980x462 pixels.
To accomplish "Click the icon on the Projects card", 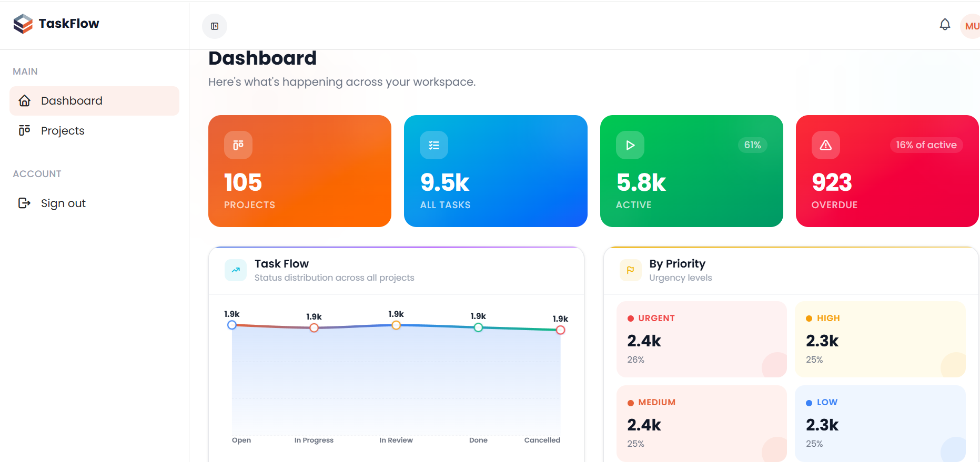I will 238,145.
